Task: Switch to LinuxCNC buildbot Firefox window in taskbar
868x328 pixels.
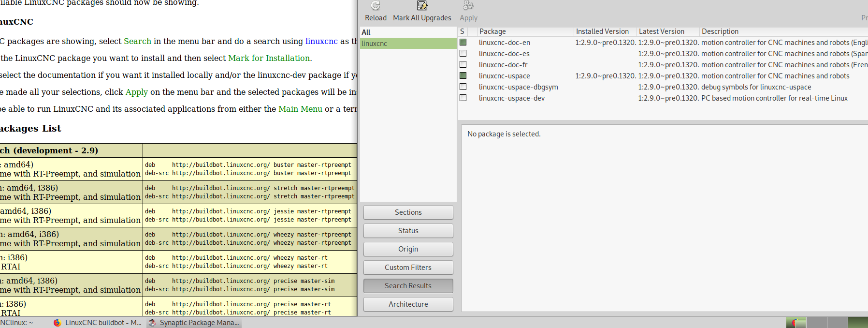Action: pos(97,323)
